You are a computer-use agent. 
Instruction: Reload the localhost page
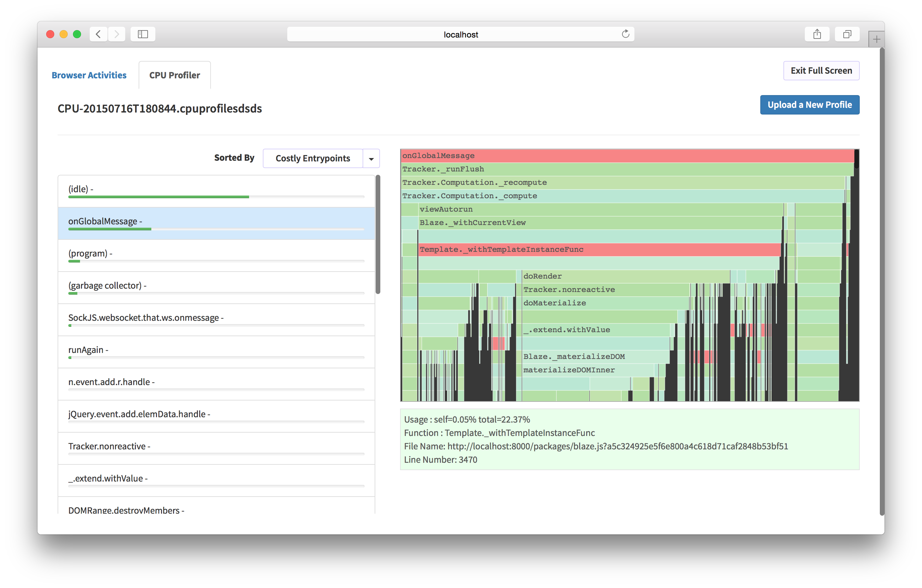(625, 34)
